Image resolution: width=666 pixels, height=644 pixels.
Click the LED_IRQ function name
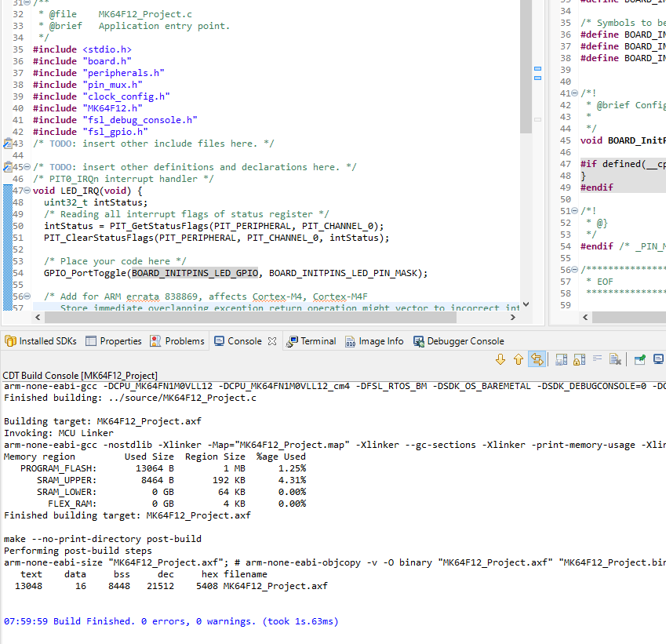click(79, 191)
